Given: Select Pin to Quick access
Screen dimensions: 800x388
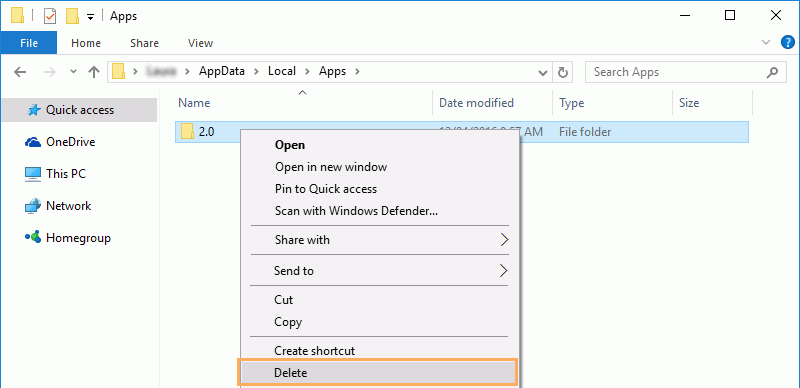Looking at the screenshot, I should 326,189.
